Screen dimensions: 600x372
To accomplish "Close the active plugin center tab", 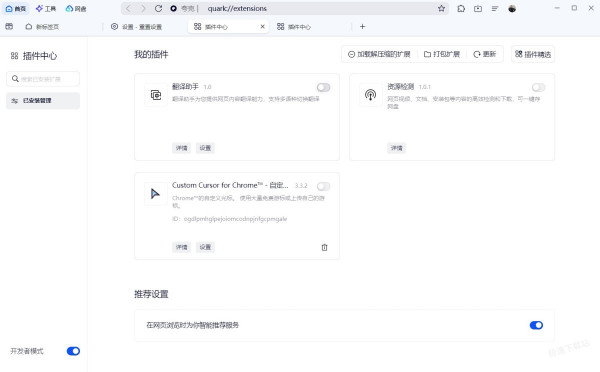I will tap(262, 26).
